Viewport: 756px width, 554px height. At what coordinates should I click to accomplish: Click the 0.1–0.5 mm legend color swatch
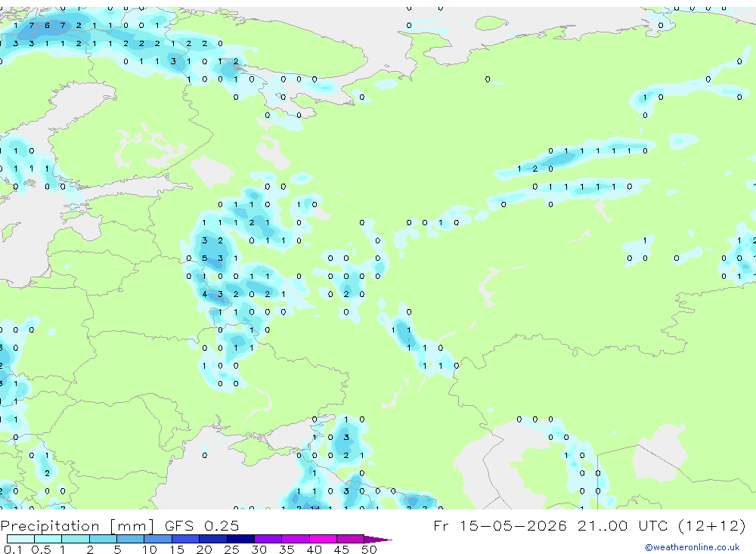20,539
